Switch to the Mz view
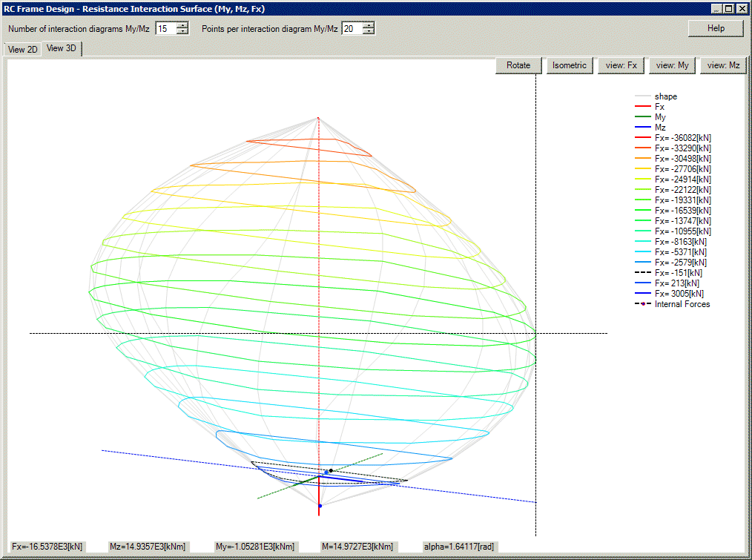The height and width of the screenshot is (560, 752). pyautogui.click(x=722, y=65)
